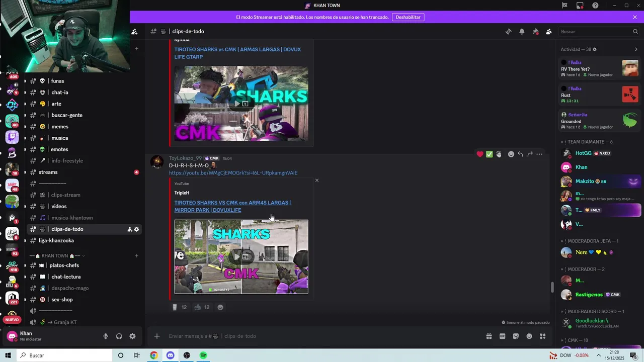React with the green checkmark quick reaction
The height and width of the screenshot is (362, 644).
pyautogui.click(x=489, y=154)
